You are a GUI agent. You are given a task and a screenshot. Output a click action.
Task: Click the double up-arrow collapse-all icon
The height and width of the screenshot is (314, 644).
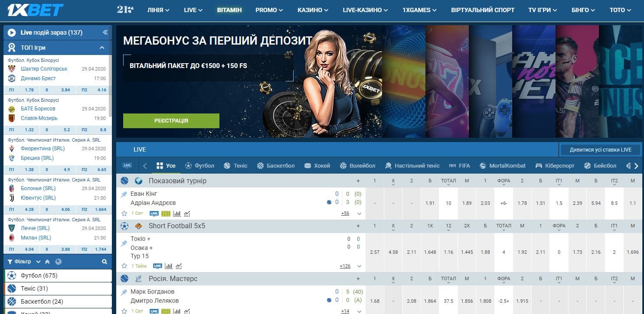click(x=47, y=262)
